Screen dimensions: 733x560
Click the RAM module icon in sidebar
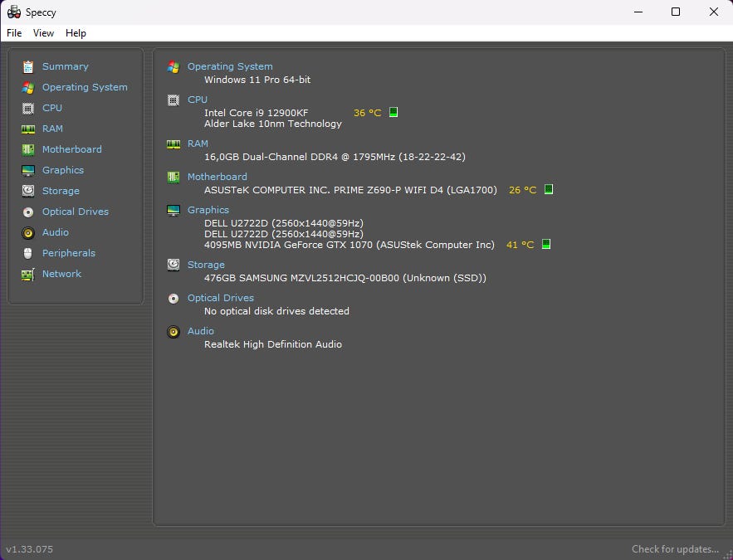point(28,129)
